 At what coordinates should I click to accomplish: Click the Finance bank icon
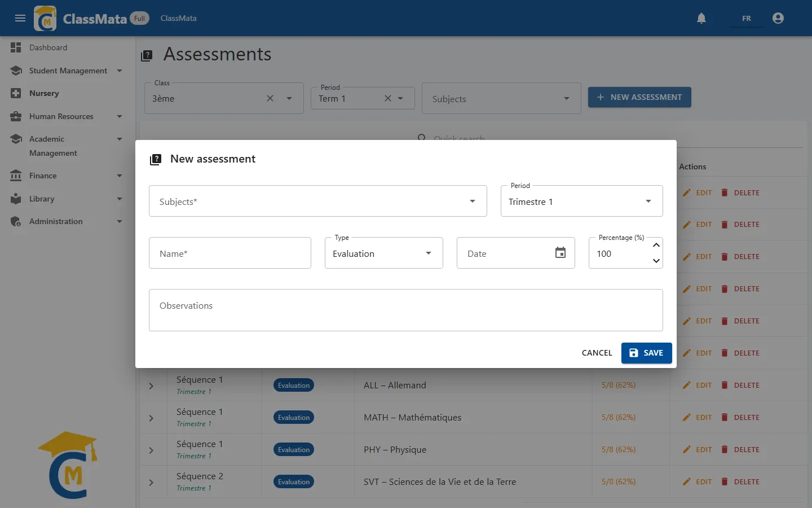[16, 176]
